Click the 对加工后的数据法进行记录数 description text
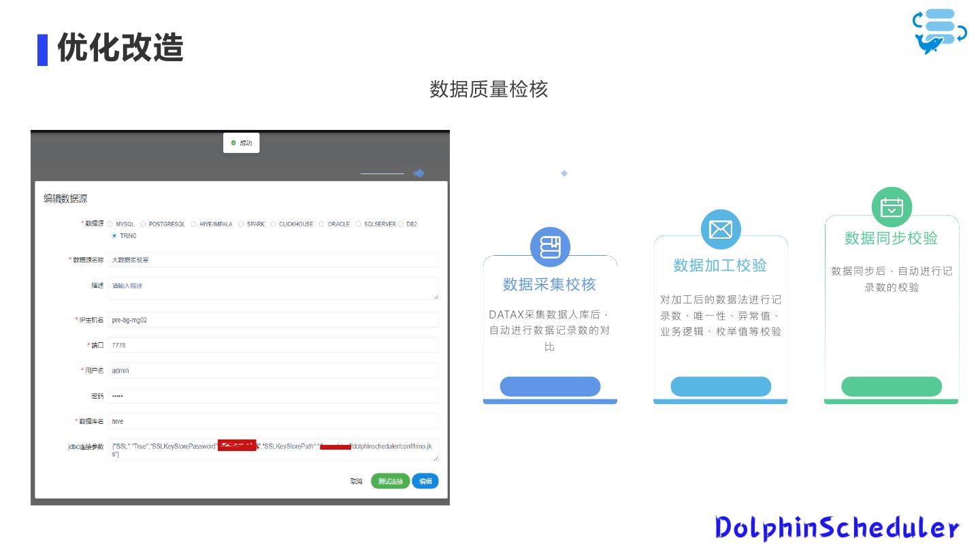Screen dimensions: 980x551 click(x=721, y=316)
